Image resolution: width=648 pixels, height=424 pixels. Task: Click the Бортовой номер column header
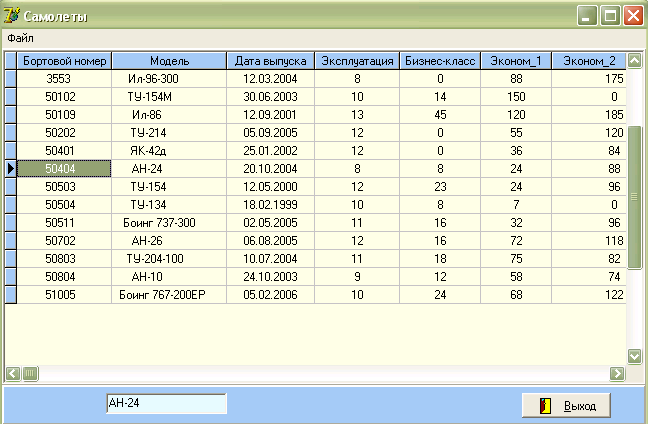point(64,61)
